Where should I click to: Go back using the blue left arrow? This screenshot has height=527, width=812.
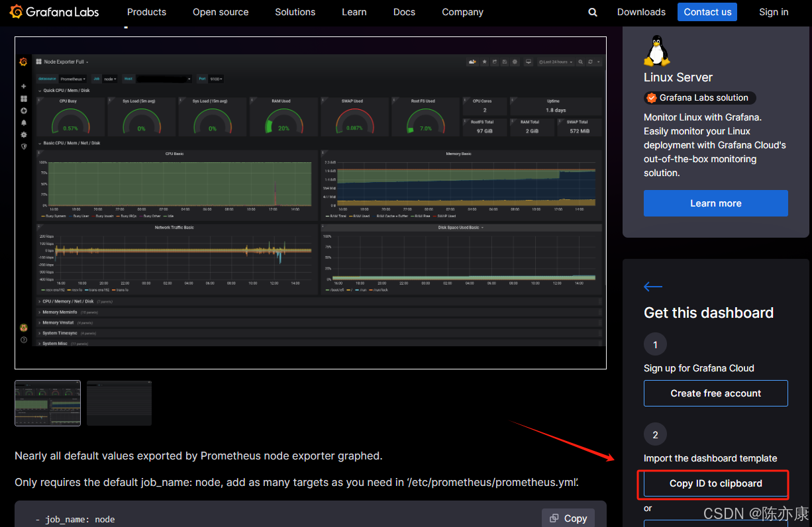coord(653,286)
